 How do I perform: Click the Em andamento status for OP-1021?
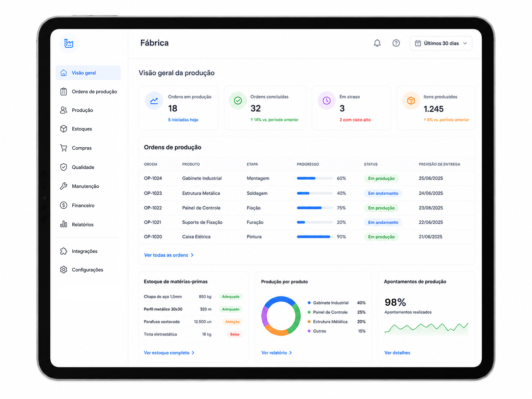pos(383,222)
